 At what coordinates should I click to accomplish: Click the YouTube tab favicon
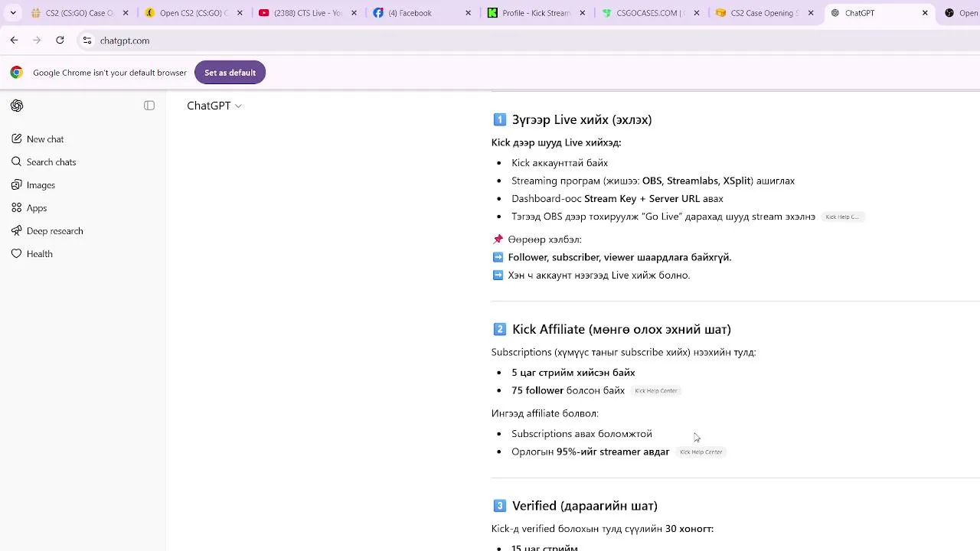264,13
